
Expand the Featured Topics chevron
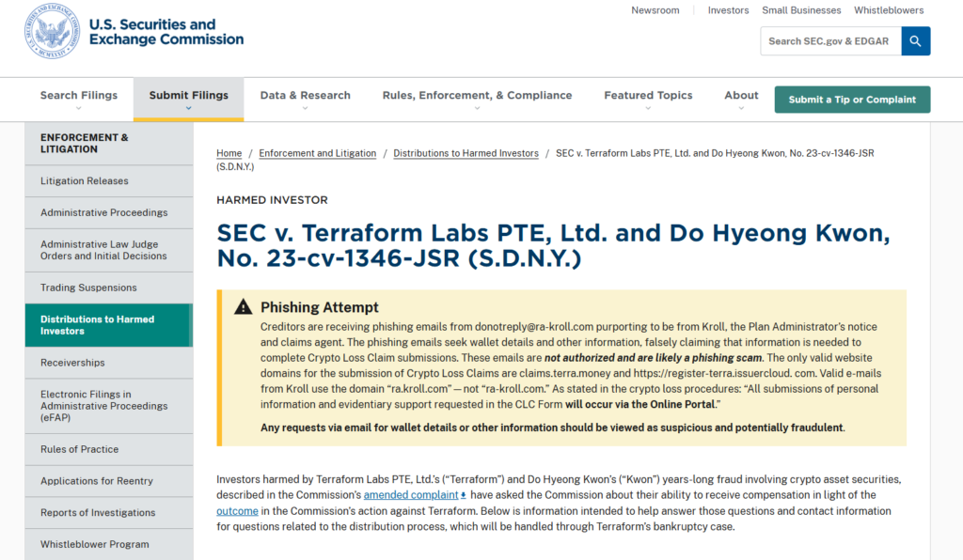(x=648, y=109)
